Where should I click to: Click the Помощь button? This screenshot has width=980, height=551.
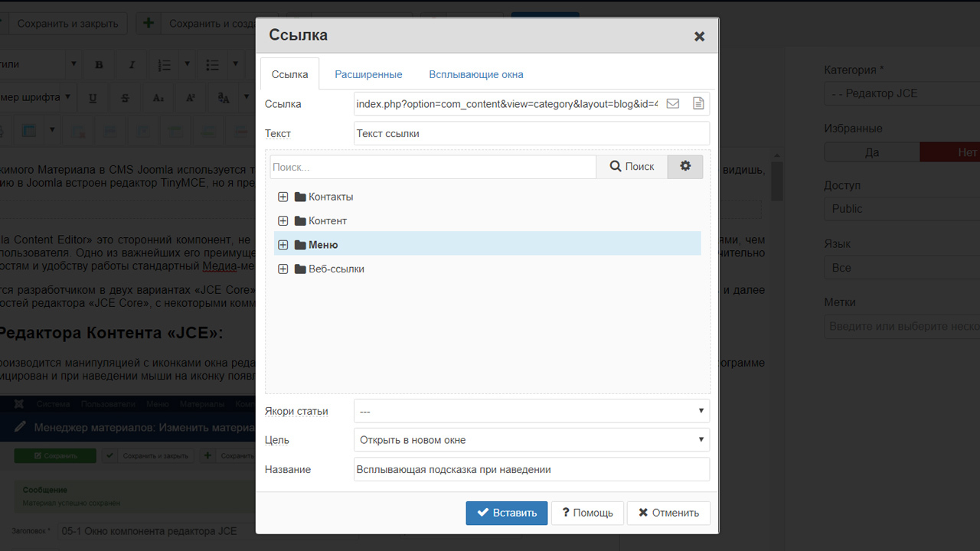point(587,513)
